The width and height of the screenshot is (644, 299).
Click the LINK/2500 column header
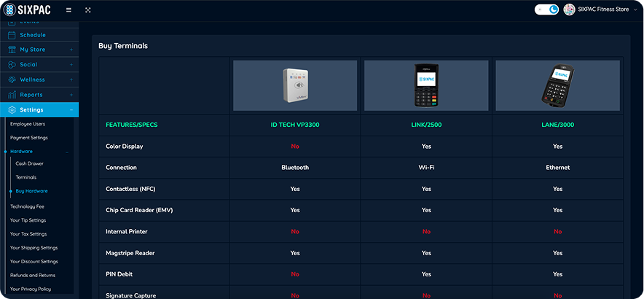coord(426,125)
